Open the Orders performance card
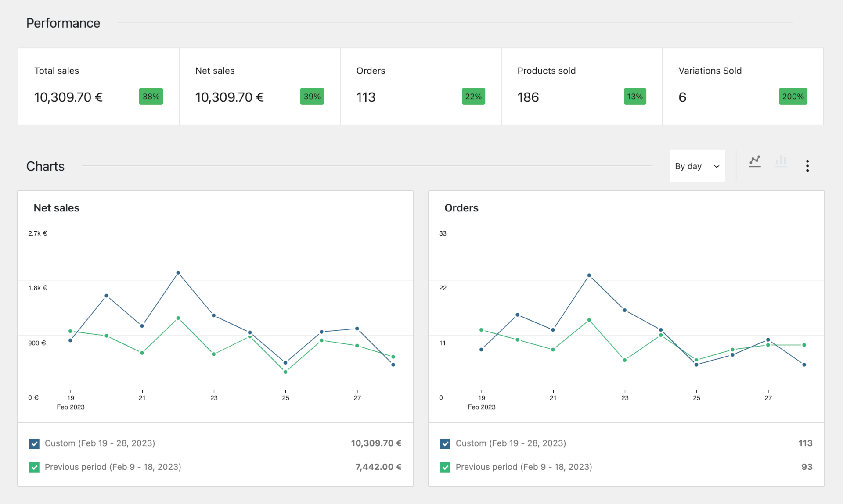The height and width of the screenshot is (504, 843). click(x=421, y=86)
